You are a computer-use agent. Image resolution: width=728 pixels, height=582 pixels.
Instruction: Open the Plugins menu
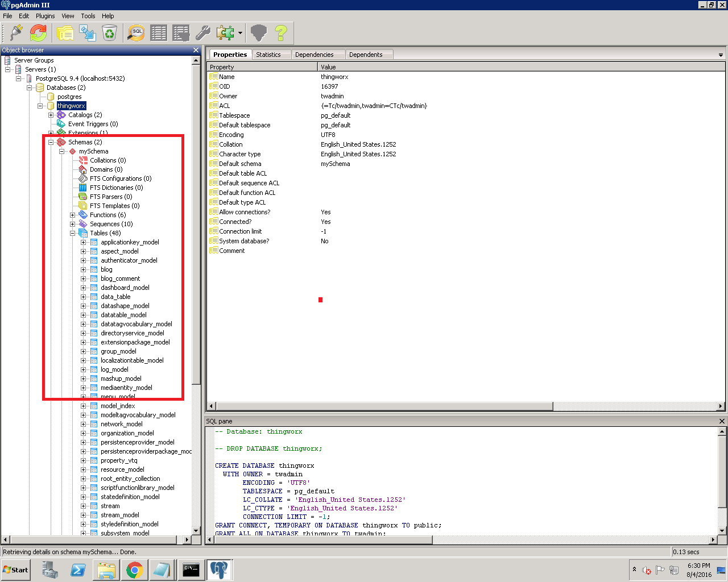(45, 16)
